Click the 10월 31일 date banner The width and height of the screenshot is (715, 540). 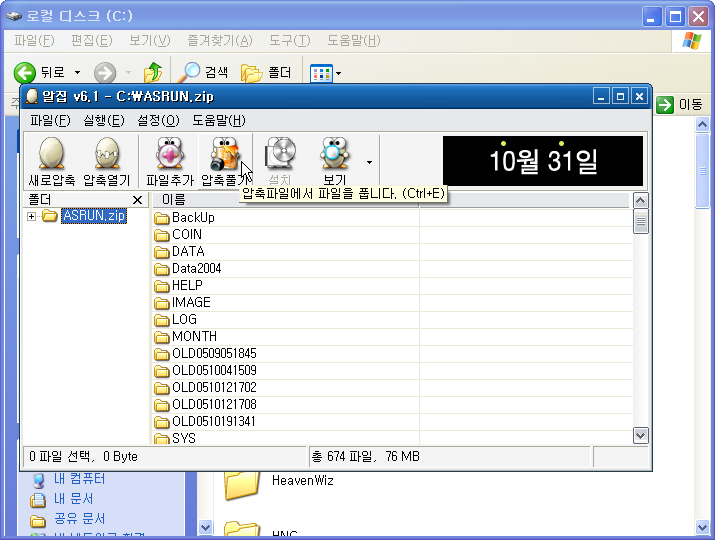click(543, 161)
